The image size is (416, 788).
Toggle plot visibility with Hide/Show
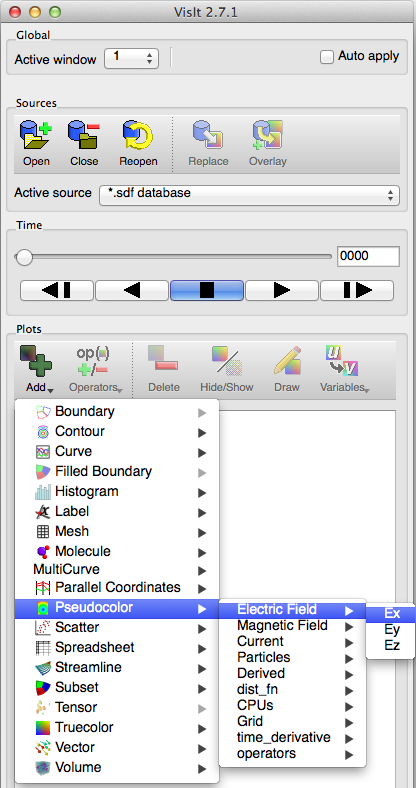pyautogui.click(x=227, y=369)
